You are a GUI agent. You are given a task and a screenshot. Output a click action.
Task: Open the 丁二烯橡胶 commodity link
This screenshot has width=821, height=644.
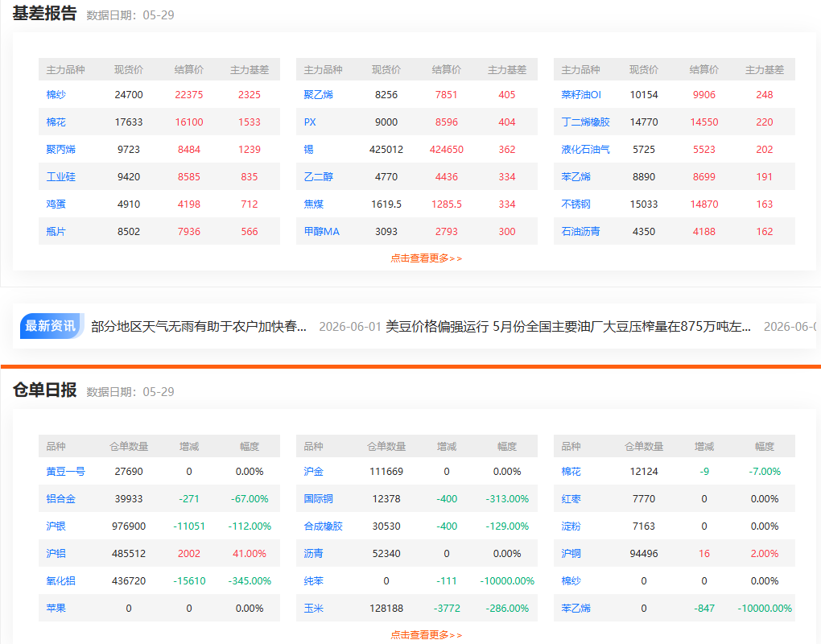pyautogui.click(x=585, y=122)
